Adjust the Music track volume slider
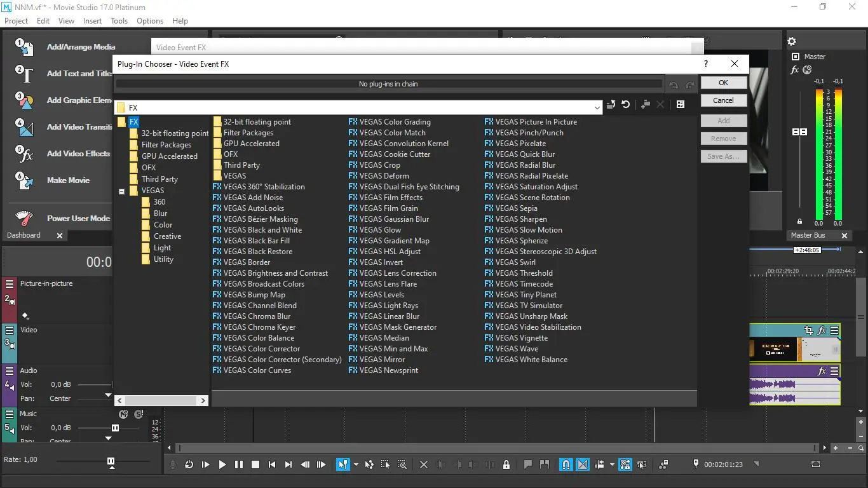Viewport: 868px width, 488px height. click(115, 428)
